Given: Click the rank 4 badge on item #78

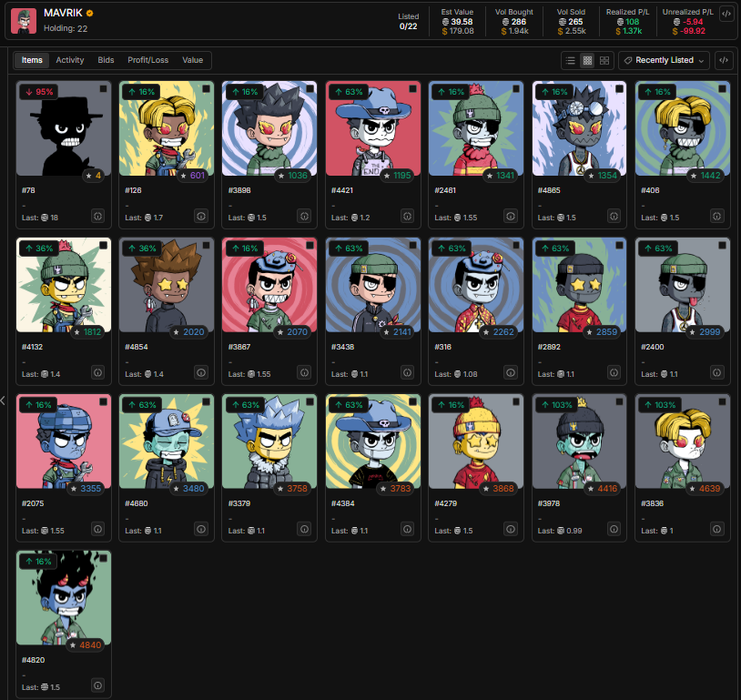Looking at the screenshot, I should pos(93,176).
